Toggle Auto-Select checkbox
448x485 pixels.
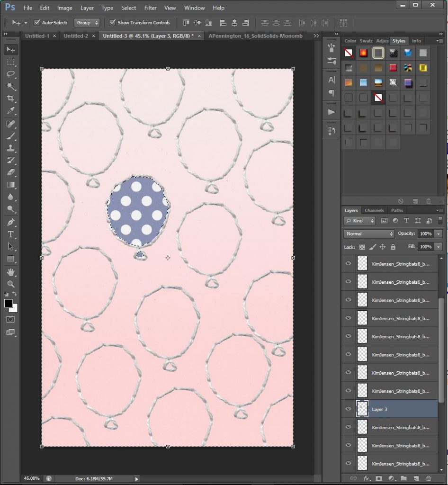(37, 22)
